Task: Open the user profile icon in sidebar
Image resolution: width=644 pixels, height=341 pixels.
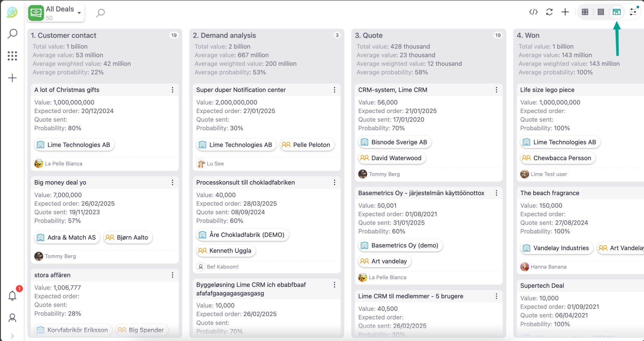Action: coord(12,318)
